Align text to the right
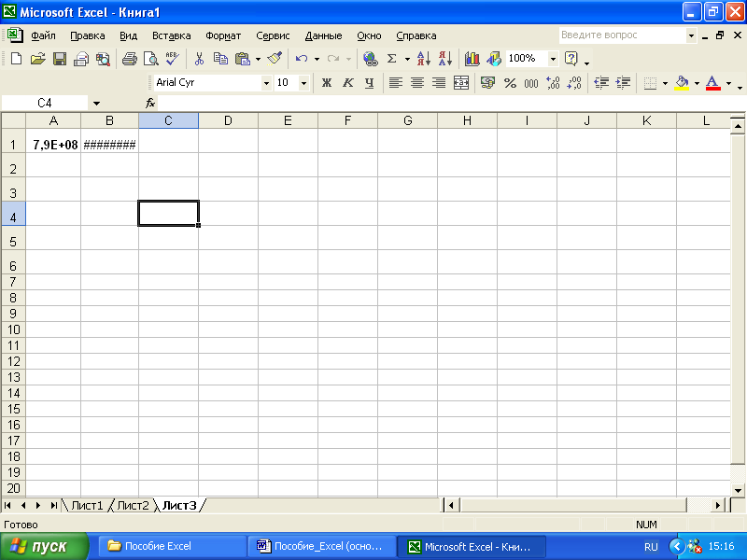747x560 pixels. [439, 83]
